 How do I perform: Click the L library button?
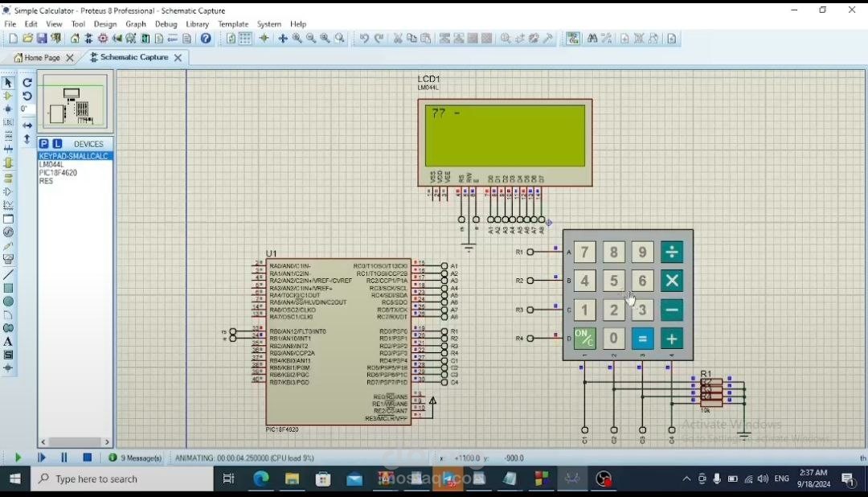pyautogui.click(x=57, y=143)
